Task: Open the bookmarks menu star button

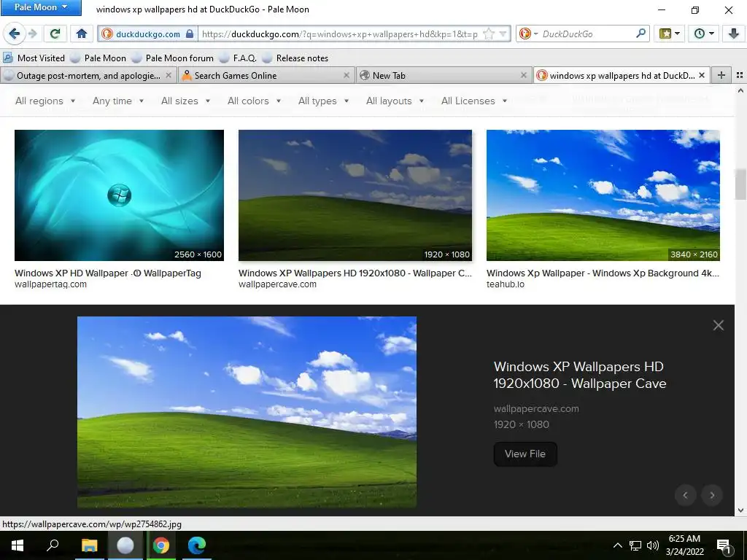Action: (x=670, y=34)
